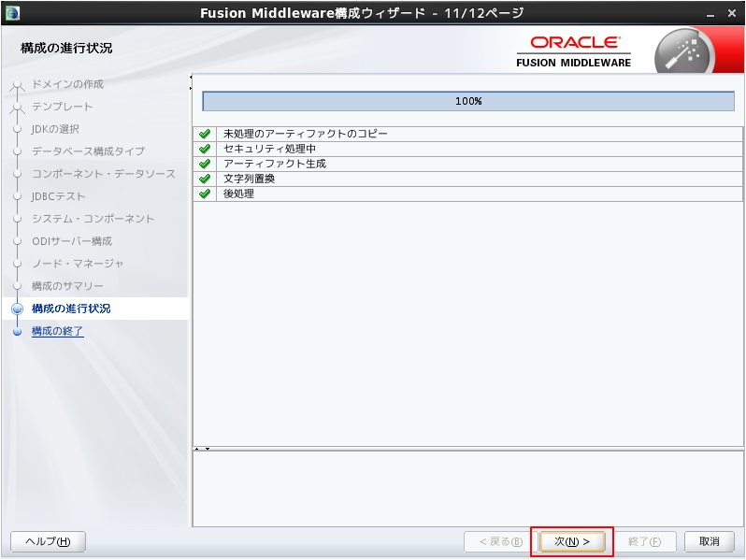The image size is (746, 560).
Task: Click the disabled 戻る(B) back button
Action: pos(500,541)
